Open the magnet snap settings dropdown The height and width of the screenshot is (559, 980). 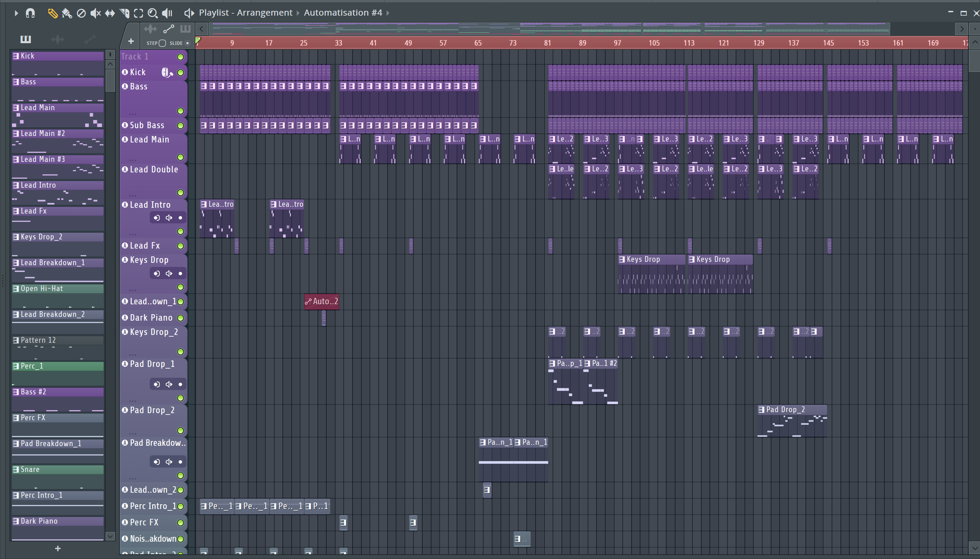pos(30,13)
